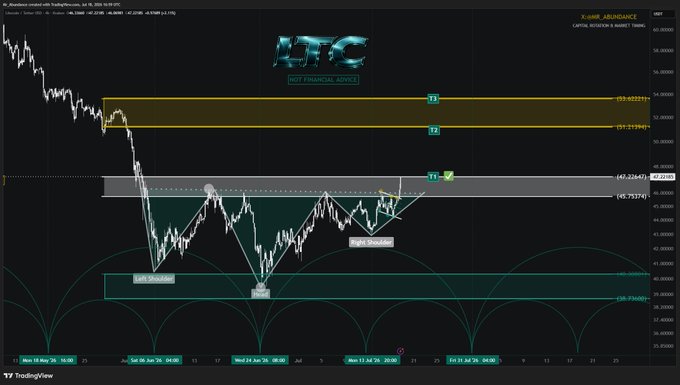Select the T1 target label
680x385 pixels.
[433, 176]
